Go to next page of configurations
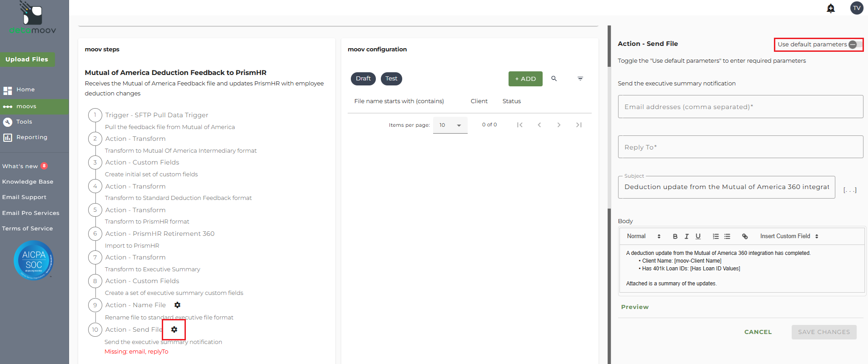Screen dimensions: 868x364 (559, 125)
